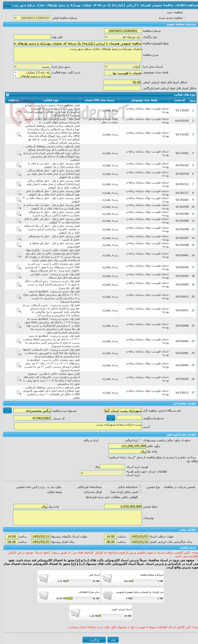This screenshot has height=644, width=198.
Task: Click the مشاهده column header
Action: tap(14, 100)
